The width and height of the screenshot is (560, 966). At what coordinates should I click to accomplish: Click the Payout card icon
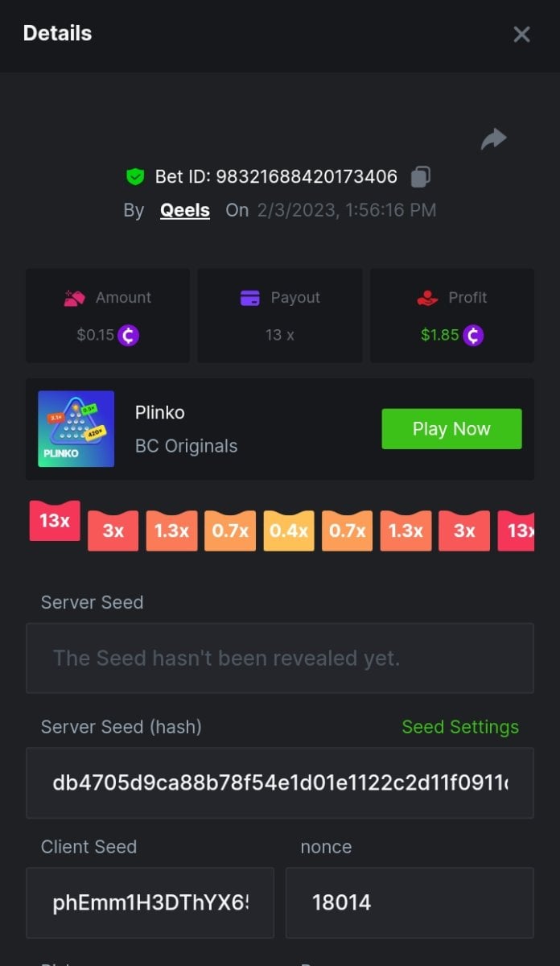click(x=250, y=298)
